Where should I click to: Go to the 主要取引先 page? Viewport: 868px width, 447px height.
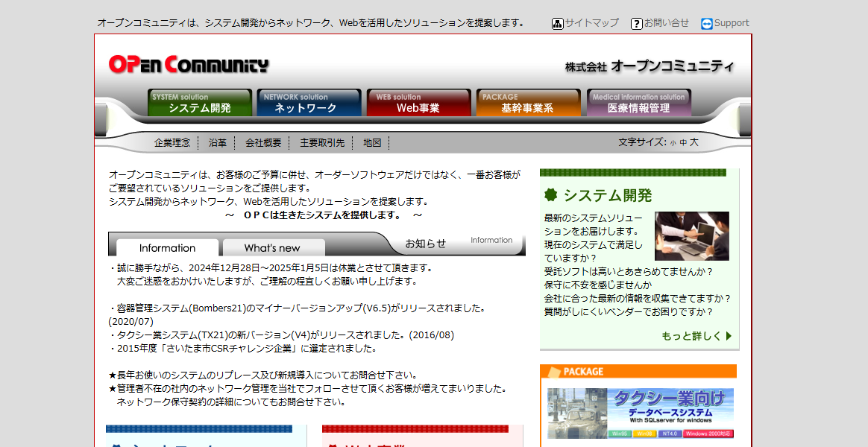(322, 143)
